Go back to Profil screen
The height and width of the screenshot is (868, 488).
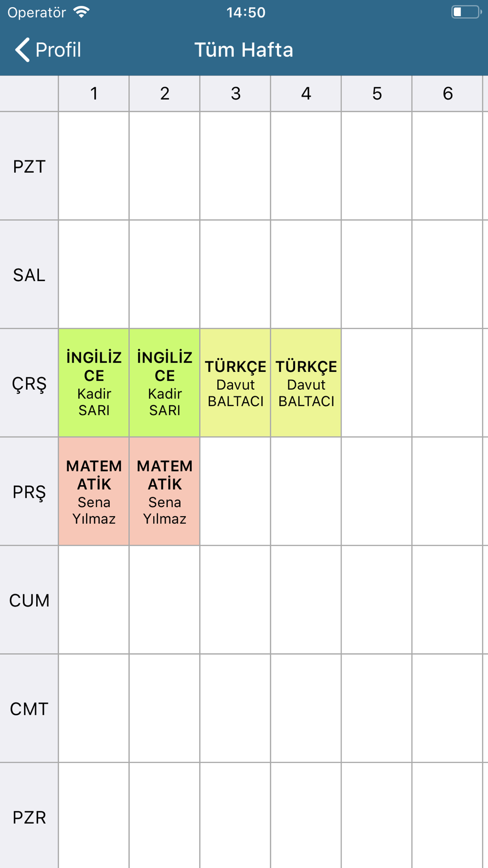pyautogui.click(x=48, y=50)
